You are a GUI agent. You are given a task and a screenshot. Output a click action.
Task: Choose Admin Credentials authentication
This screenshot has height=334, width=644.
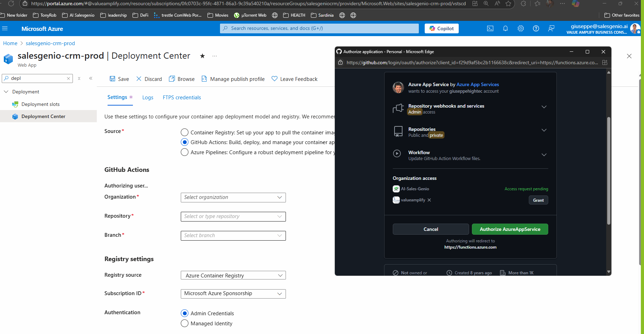click(x=185, y=313)
